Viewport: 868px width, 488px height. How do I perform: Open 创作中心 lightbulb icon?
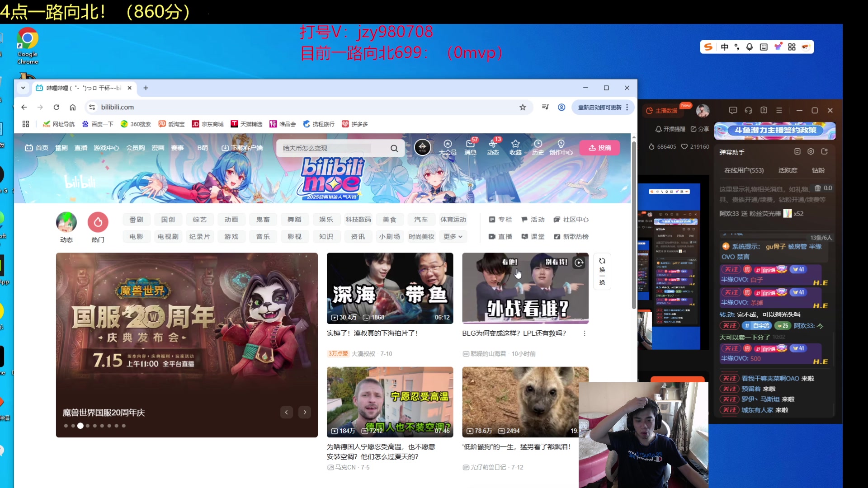[561, 147]
